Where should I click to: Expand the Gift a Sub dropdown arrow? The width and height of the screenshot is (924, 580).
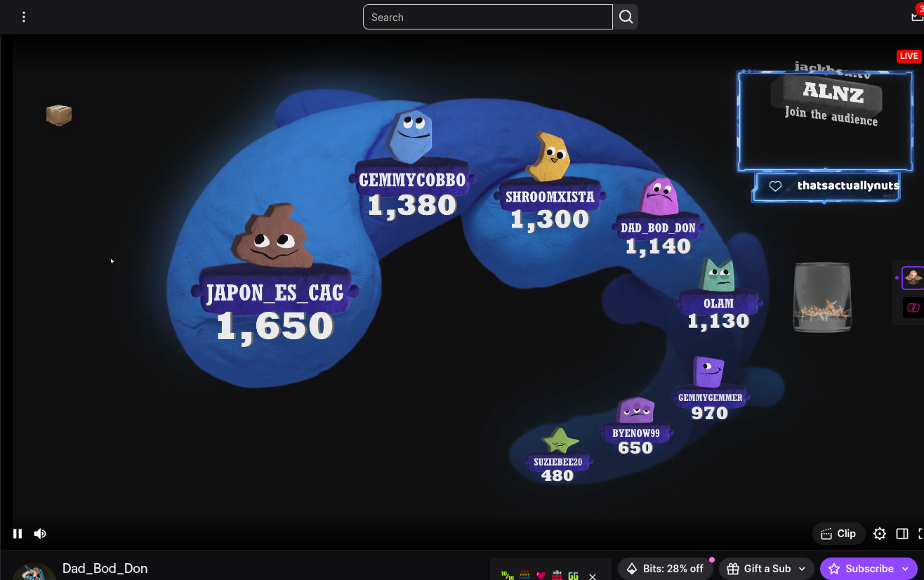[803, 569]
